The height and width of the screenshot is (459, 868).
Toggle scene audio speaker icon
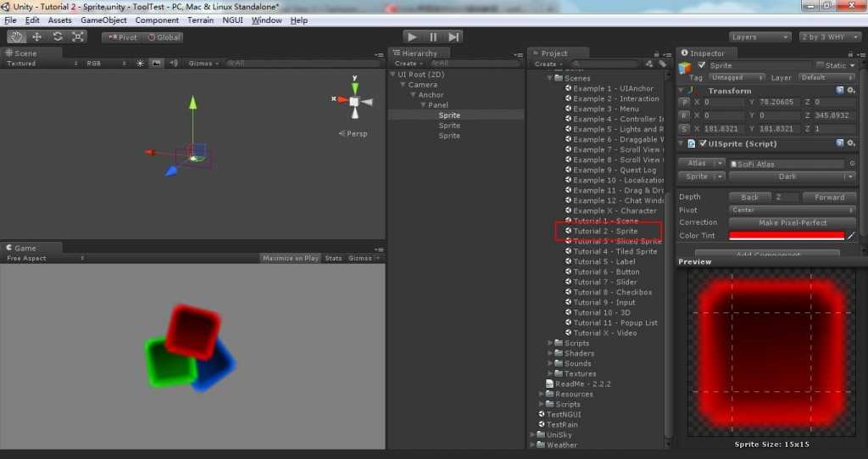(174, 63)
